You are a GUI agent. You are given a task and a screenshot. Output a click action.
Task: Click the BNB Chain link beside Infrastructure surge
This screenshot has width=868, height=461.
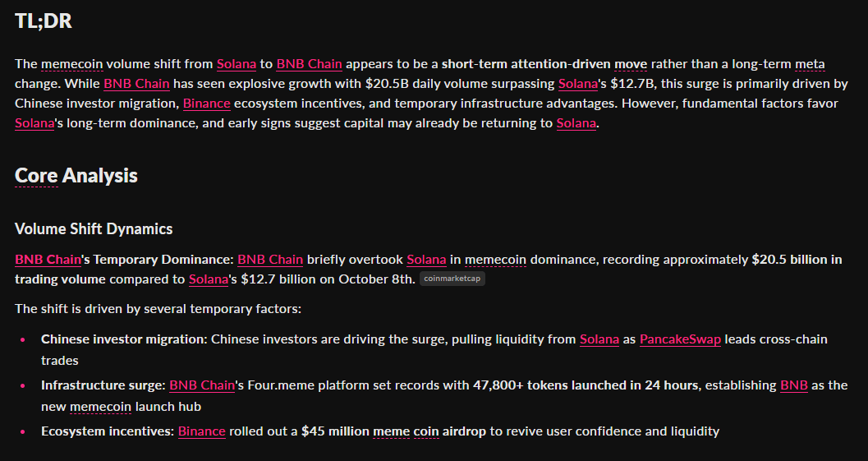point(202,385)
